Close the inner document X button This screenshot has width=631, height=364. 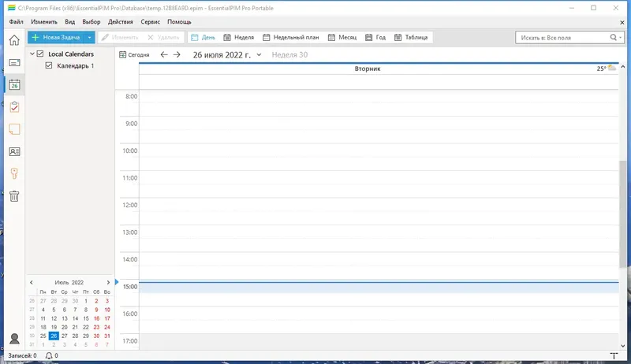tap(622, 23)
